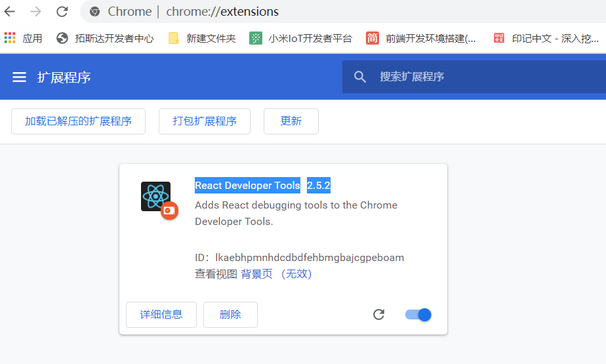This screenshot has width=606, height=364.
Task: Focus the 搜索扩展程序 search field
Action: tap(474, 77)
